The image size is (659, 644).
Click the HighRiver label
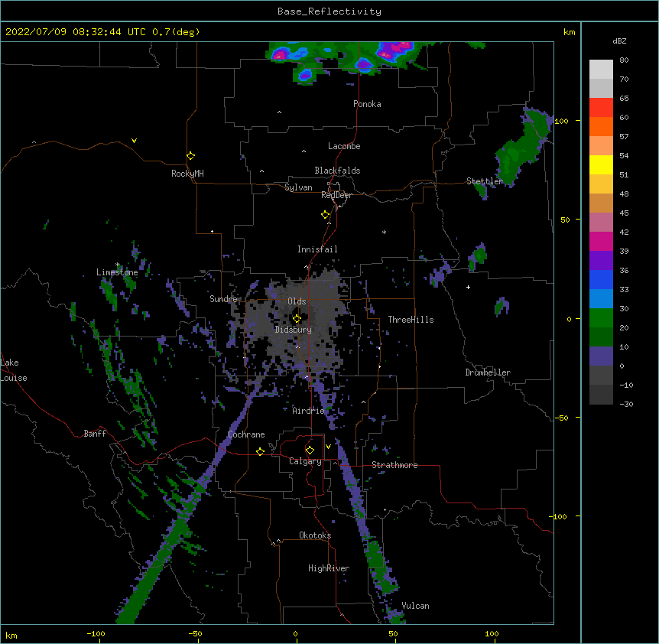[329, 568]
